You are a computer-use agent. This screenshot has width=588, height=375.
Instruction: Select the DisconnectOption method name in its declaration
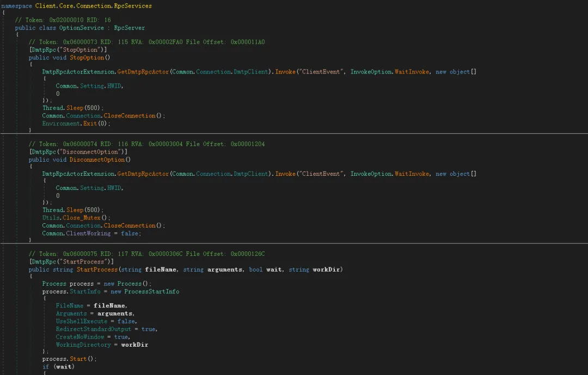point(97,160)
